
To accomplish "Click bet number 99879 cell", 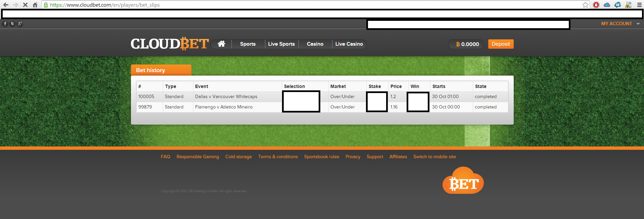I will click(x=145, y=107).
